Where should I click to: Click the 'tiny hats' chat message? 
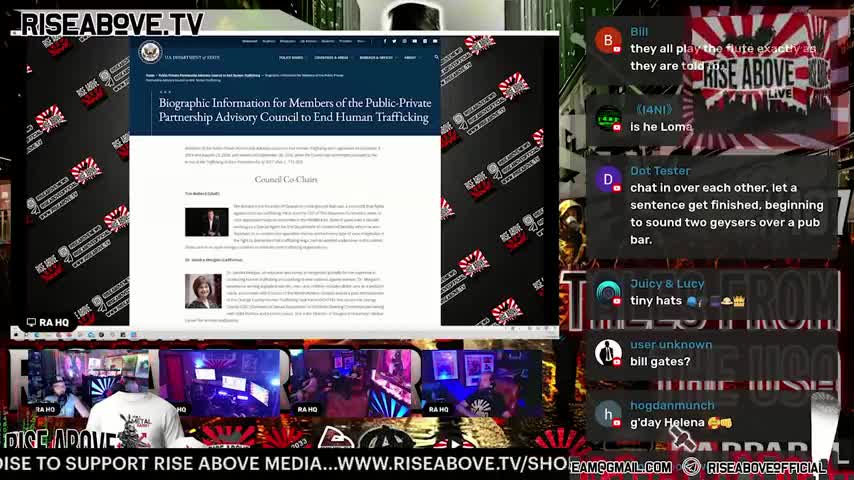point(687,301)
